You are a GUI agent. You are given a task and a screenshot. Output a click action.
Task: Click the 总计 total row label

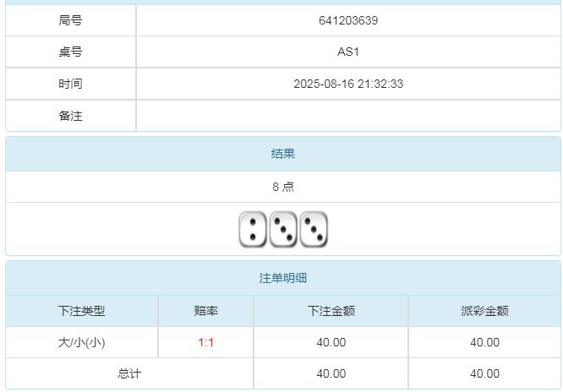coord(129,373)
